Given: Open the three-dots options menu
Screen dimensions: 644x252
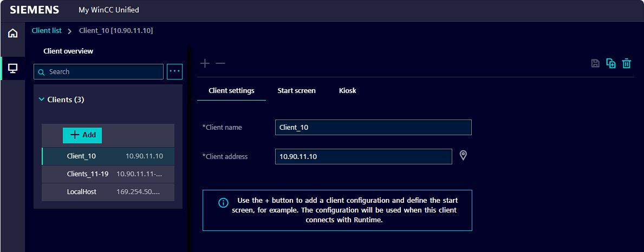Looking at the screenshot, I should click(x=174, y=71).
